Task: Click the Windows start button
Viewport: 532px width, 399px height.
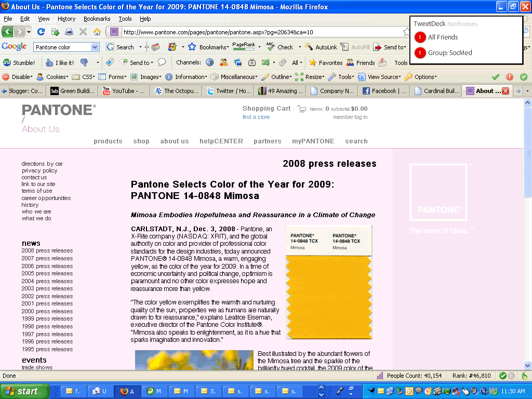Action: coord(24,391)
